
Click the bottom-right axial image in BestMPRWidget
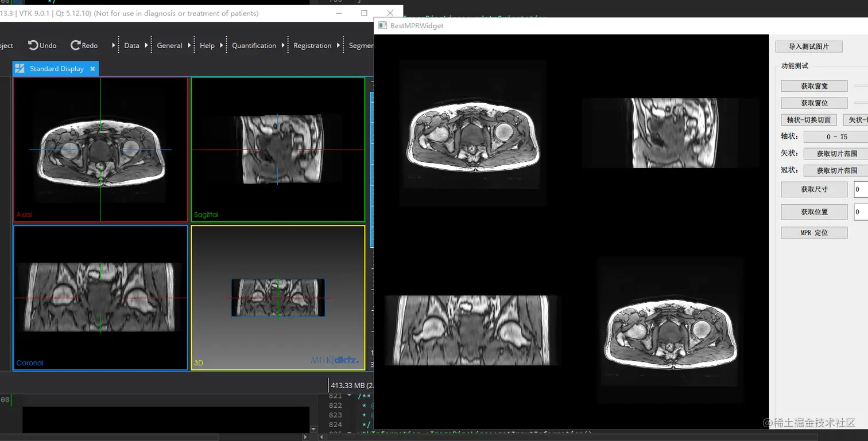671,330
